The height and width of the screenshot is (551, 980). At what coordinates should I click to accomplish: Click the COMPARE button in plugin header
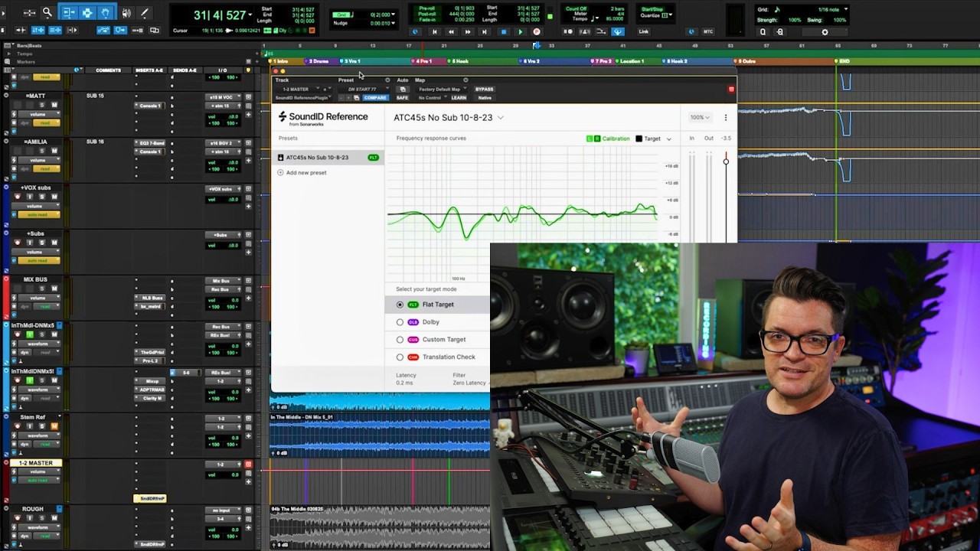[x=375, y=98]
